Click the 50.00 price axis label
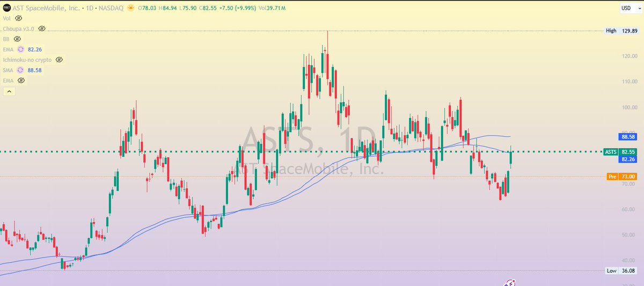The image size is (644, 286). tap(628, 235)
